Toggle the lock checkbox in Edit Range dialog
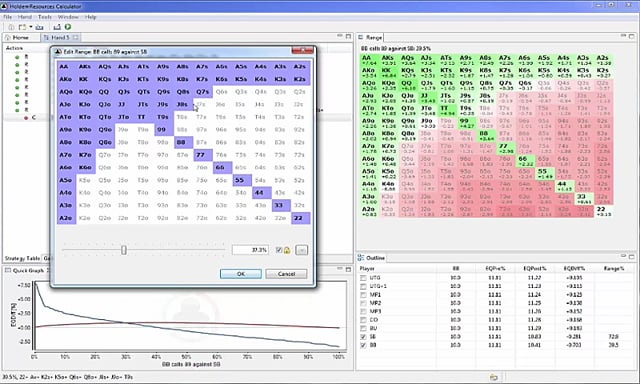Viewport: 640px width, 384px height. (x=279, y=250)
